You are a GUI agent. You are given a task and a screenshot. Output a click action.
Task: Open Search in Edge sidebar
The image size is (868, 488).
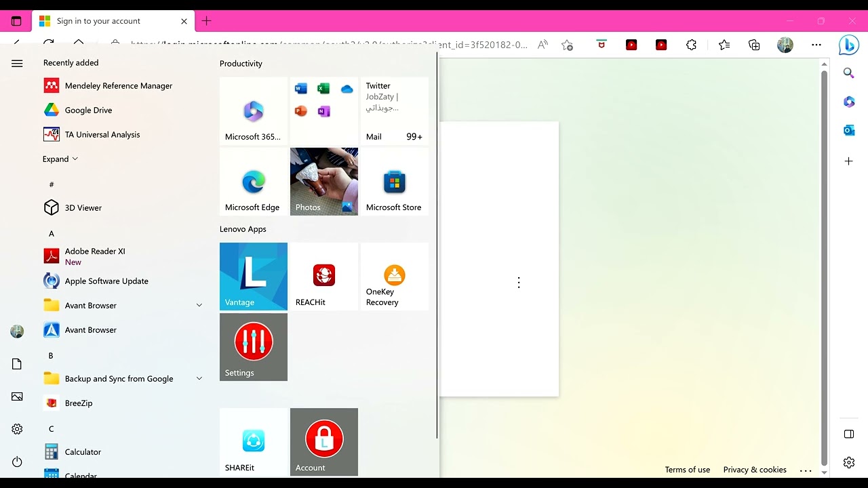(849, 73)
